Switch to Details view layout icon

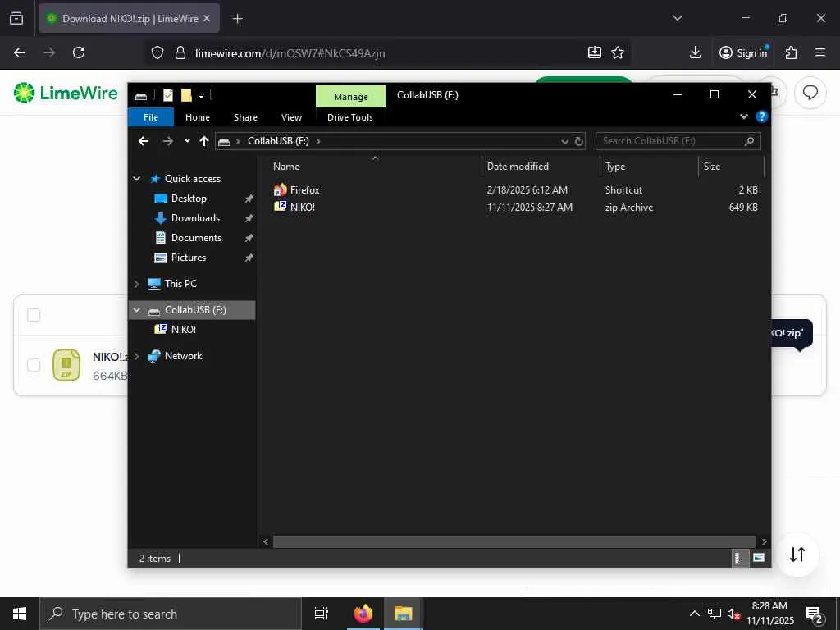(x=739, y=558)
